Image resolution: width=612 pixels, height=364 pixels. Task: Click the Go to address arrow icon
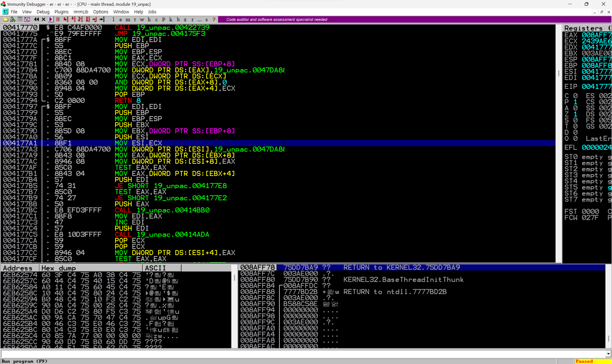tap(102, 19)
